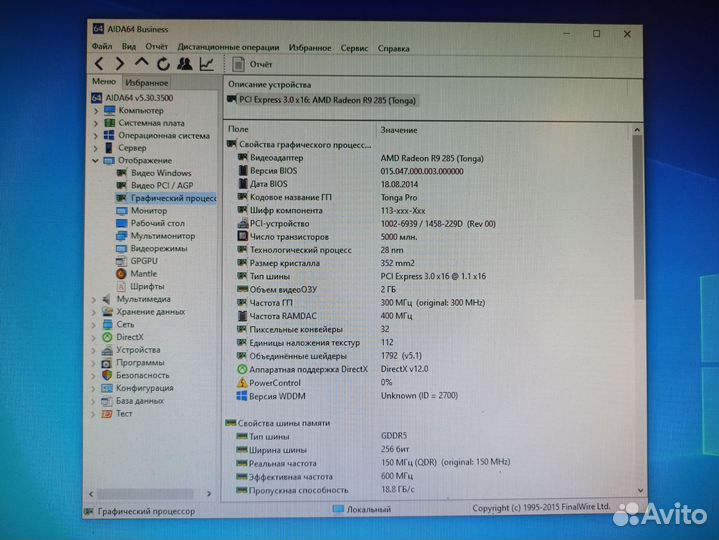Screen dimensions: 719x540
Task: Click the Mantle icon in tree
Action: 121,274
